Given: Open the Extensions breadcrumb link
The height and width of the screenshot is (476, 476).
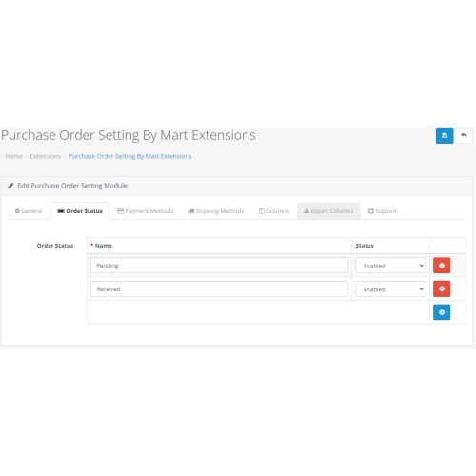Looking at the screenshot, I should (46, 156).
